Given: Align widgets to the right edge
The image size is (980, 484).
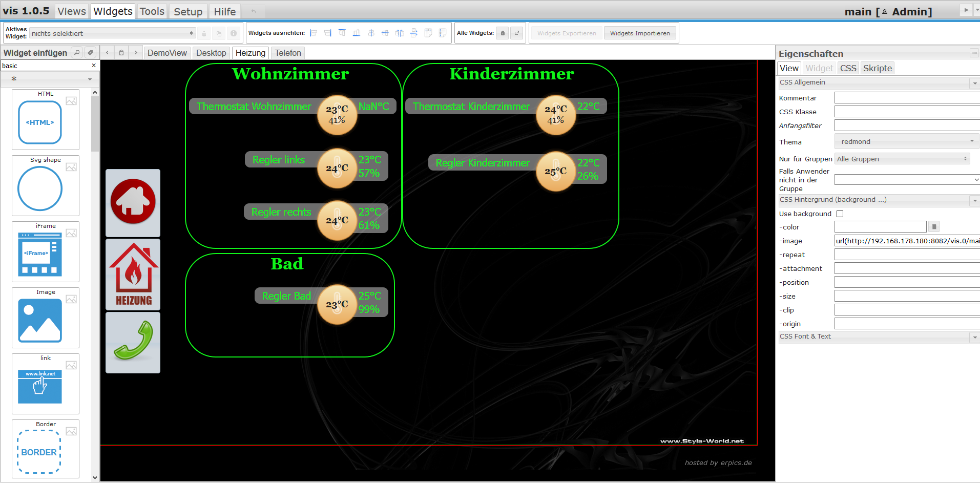Looking at the screenshot, I should point(328,33).
